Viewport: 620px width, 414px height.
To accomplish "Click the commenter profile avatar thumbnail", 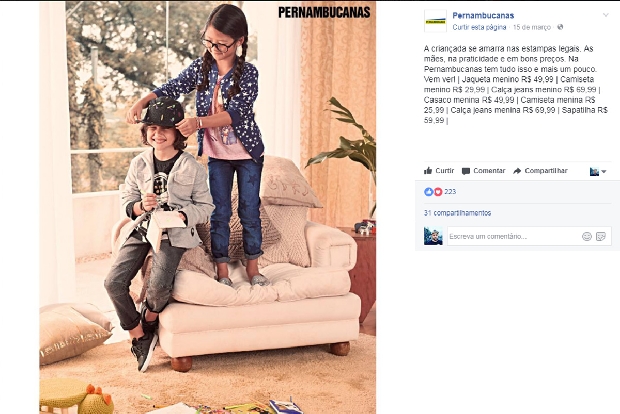I will [433, 236].
